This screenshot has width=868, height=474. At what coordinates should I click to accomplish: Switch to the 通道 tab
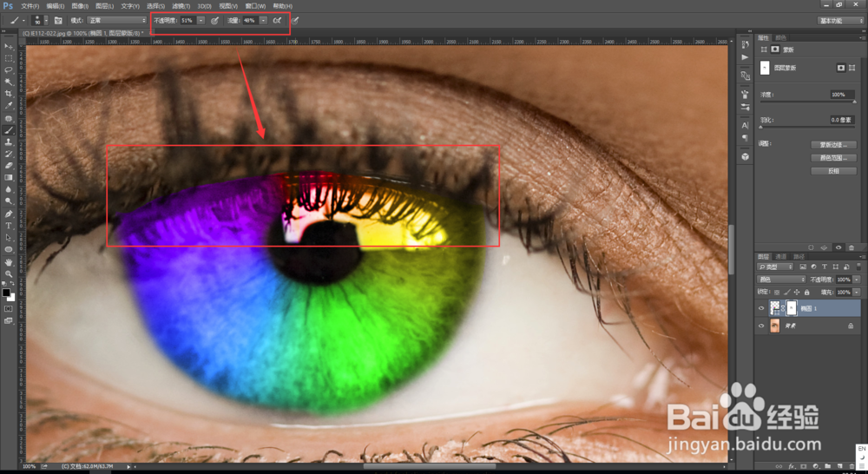pos(781,256)
